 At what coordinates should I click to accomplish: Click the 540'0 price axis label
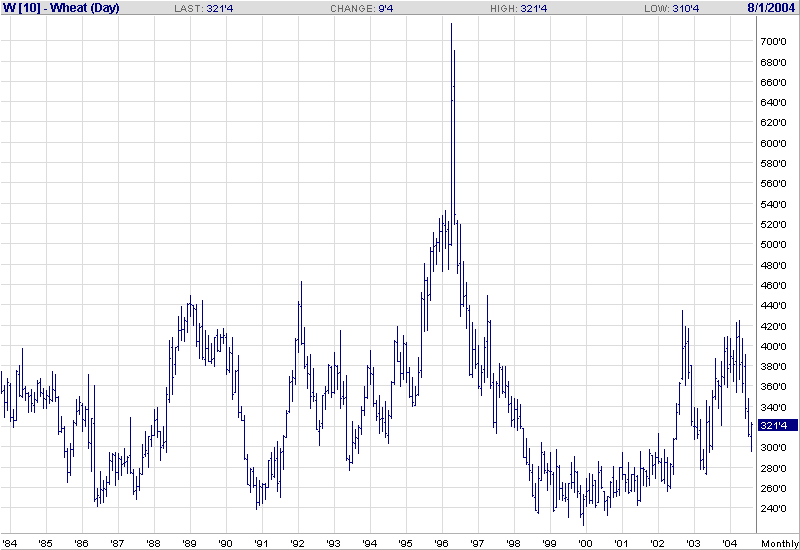click(x=773, y=205)
